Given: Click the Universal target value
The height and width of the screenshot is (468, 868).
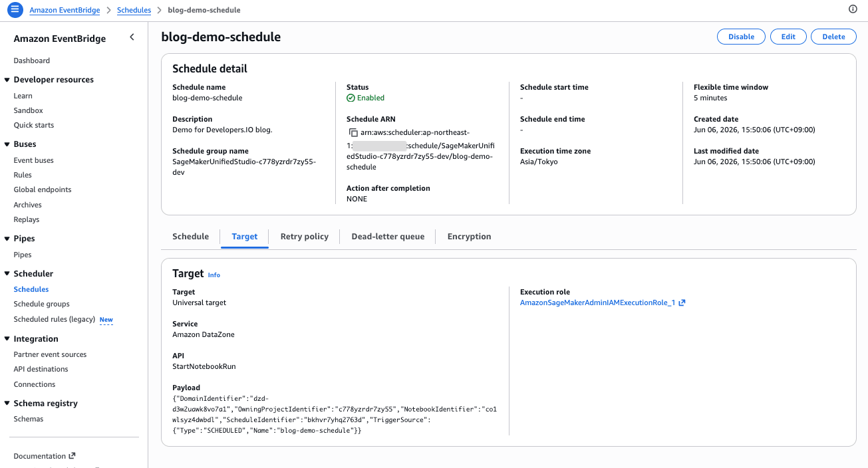Looking at the screenshot, I should 200,302.
